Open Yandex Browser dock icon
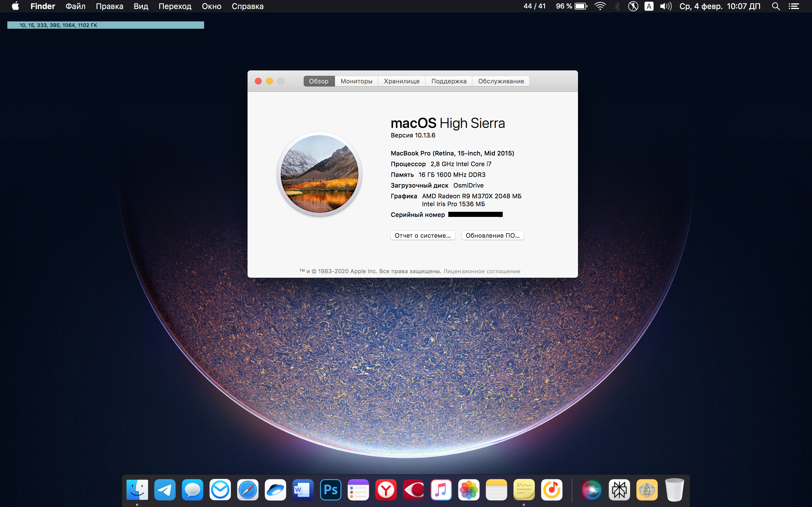 [x=386, y=490]
